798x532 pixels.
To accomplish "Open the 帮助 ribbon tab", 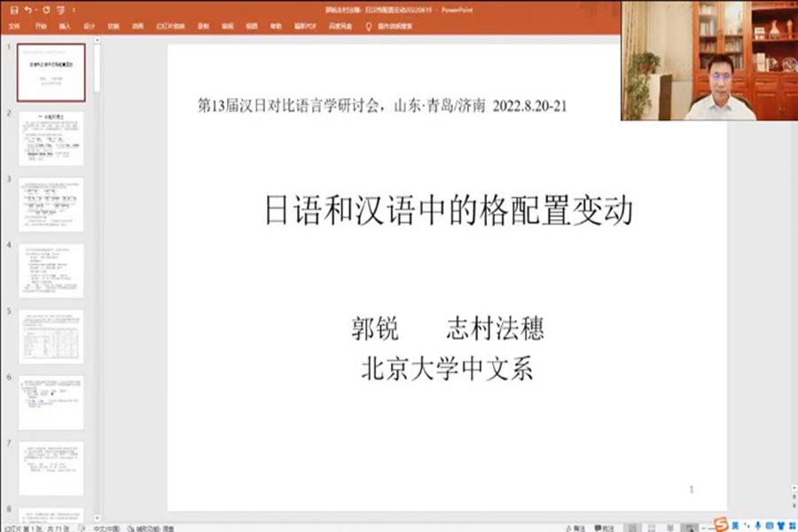I will pyautogui.click(x=276, y=26).
